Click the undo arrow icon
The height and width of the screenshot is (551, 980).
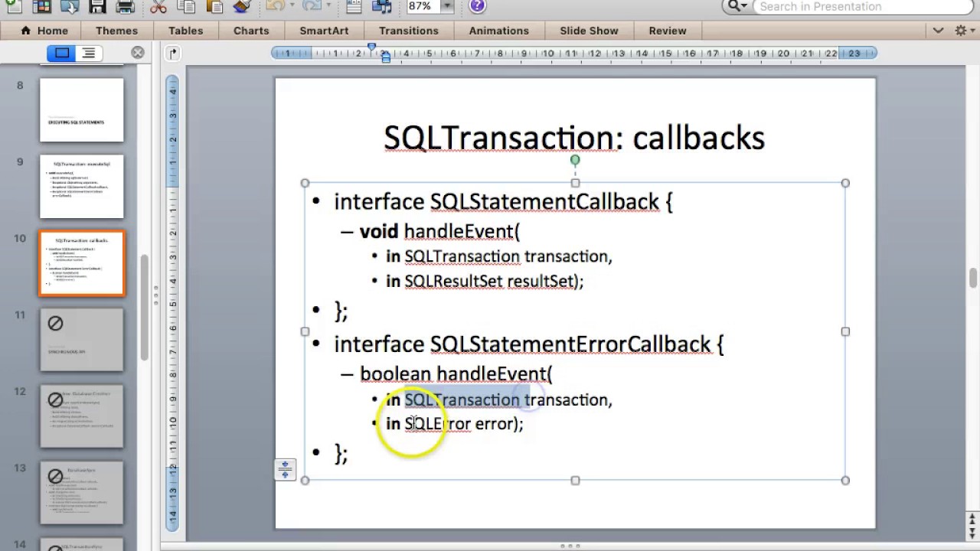[276, 6]
